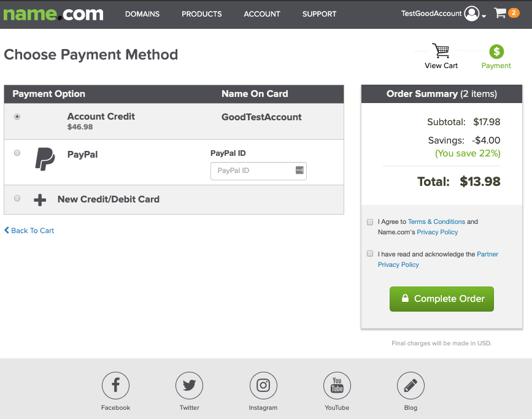Open the Facebook social icon

pyautogui.click(x=116, y=385)
